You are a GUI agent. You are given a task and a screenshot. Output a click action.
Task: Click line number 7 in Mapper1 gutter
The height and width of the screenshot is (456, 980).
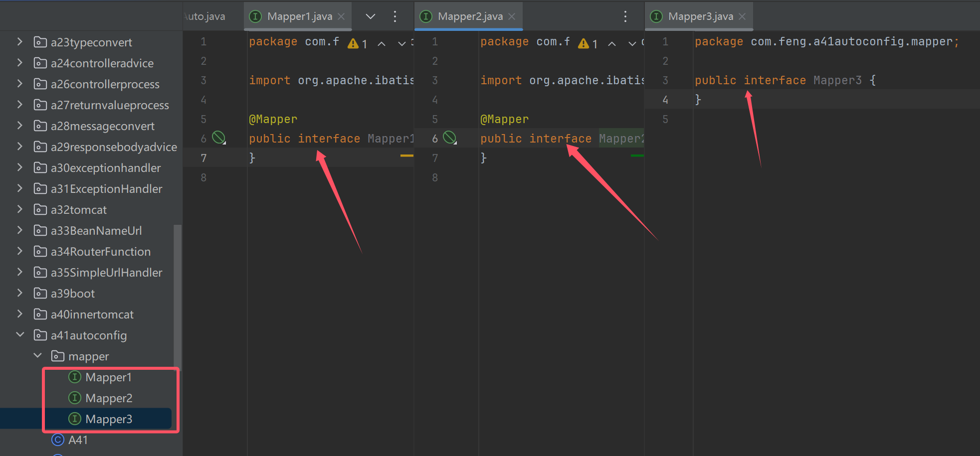coord(203,158)
